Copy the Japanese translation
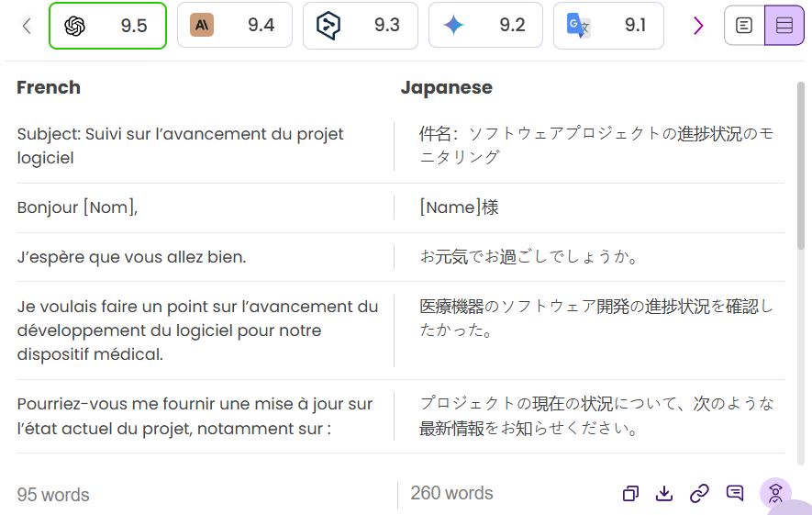Image resolution: width=812 pixels, height=515 pixels. point(630,494)
